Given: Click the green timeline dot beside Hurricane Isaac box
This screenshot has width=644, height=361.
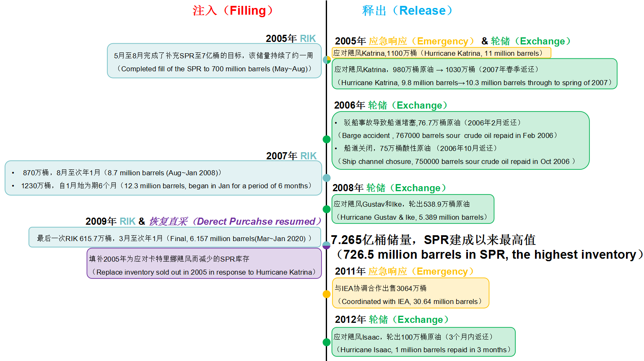Looking at the screenshot, I should coord(327,342).
